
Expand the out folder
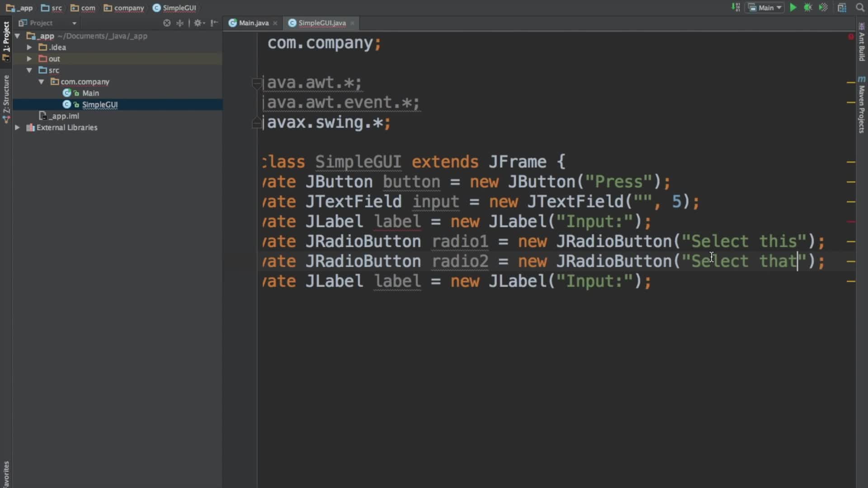[29, 59]
